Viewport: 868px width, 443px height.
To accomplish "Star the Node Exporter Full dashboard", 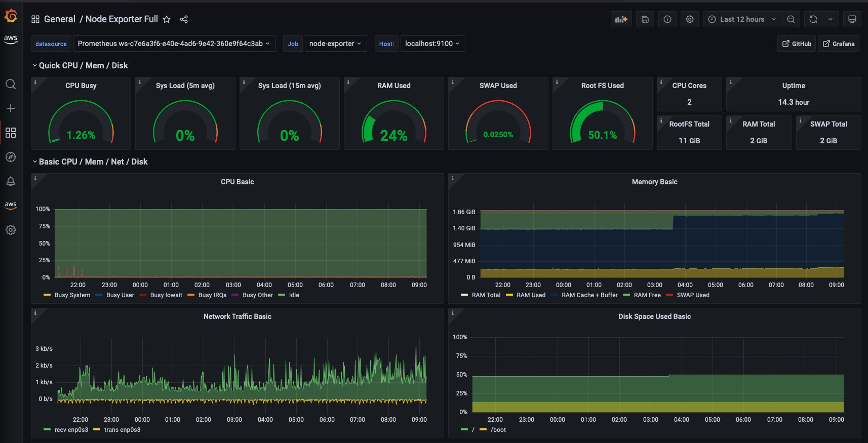I will coord(167,19).
